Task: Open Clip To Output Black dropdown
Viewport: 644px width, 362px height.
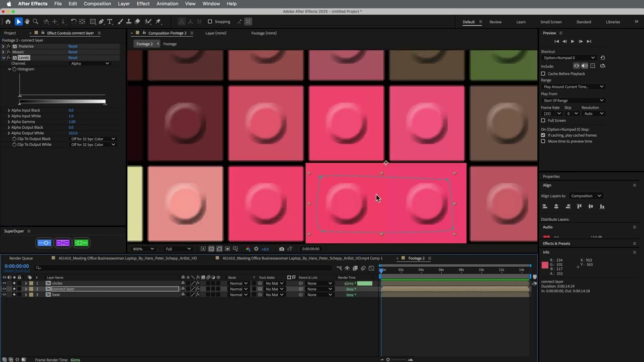Action: (93, 139)
